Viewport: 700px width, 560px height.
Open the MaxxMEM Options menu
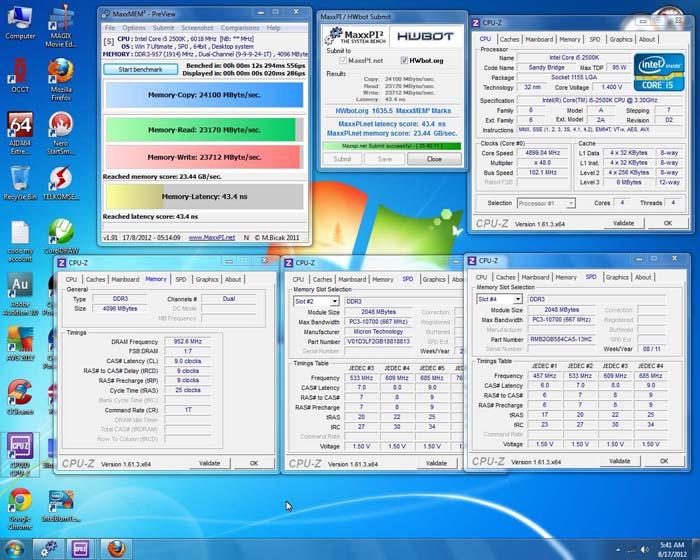coord(133,28)
